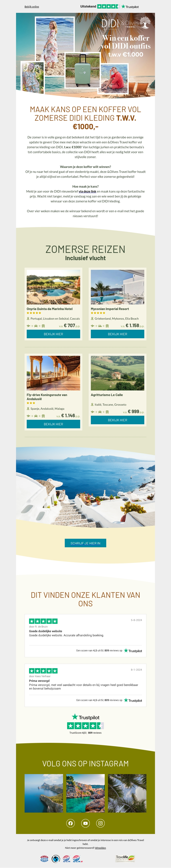Click the SGRZ logo in footer
Viewport: 171px width, 868px height.
coord(78,859)
